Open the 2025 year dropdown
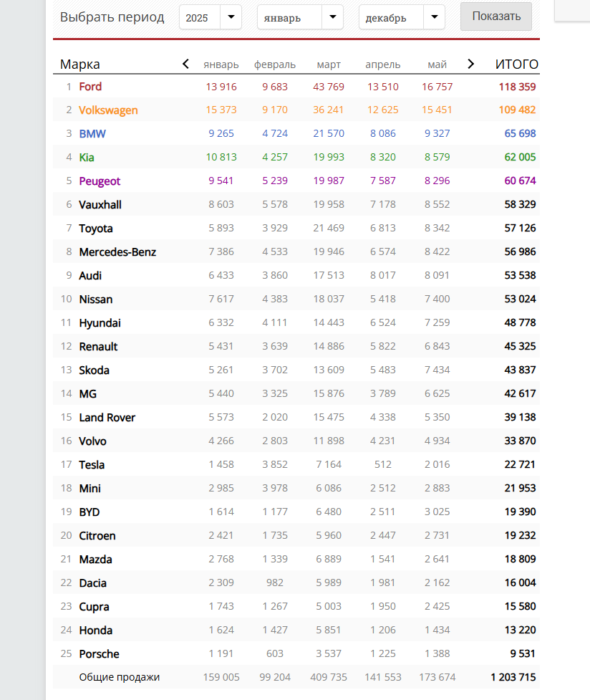The width and height of the screenshot is (590, 700). pos(211,17)
